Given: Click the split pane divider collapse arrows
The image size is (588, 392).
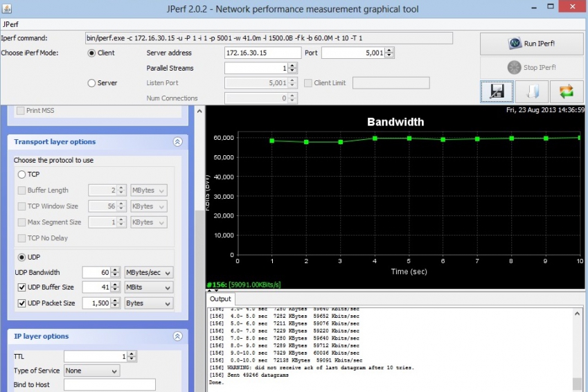Looking at the screenshot, I should [x=213, y=291].
